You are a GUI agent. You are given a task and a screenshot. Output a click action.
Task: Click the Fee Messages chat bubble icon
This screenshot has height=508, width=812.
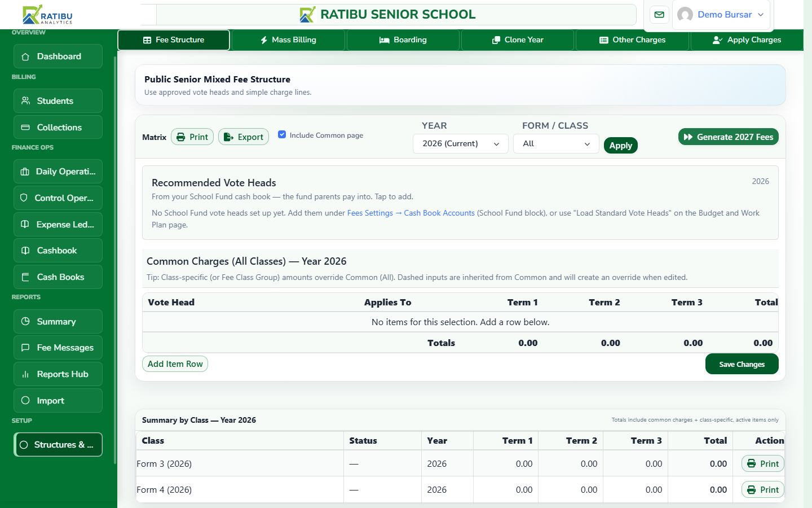(x=25, y=348)
